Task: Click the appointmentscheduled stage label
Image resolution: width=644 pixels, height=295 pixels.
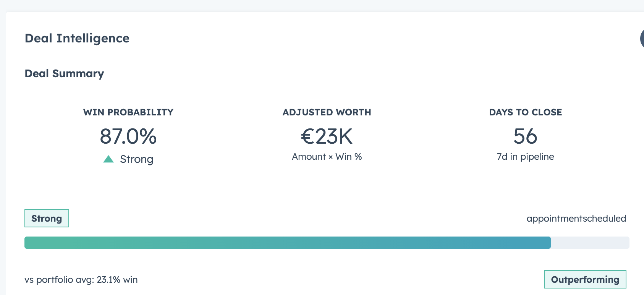Action: (x=576, y=218)
